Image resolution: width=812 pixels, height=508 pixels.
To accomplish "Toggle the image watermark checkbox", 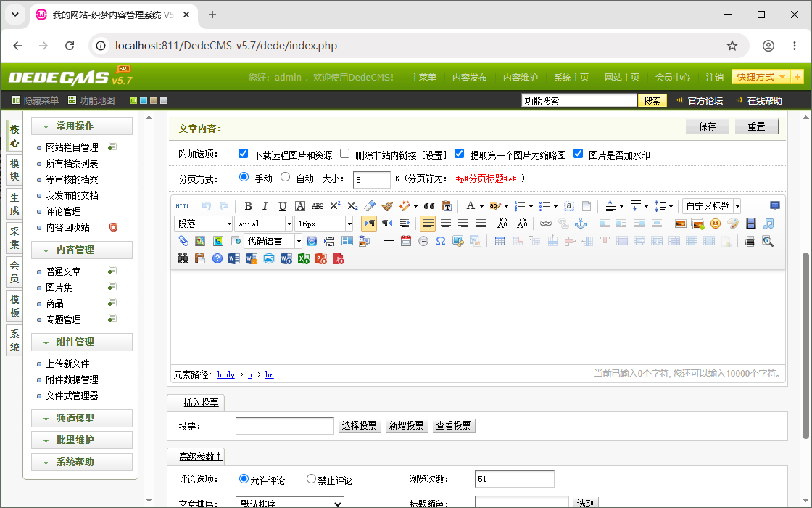I will pyautogui.click(x=579, y=153).
